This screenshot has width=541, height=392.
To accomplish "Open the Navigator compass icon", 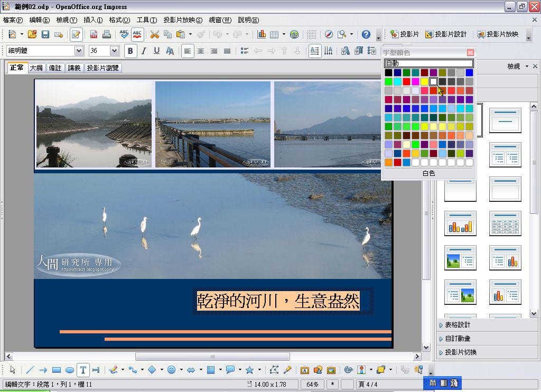I will [329, 34].
